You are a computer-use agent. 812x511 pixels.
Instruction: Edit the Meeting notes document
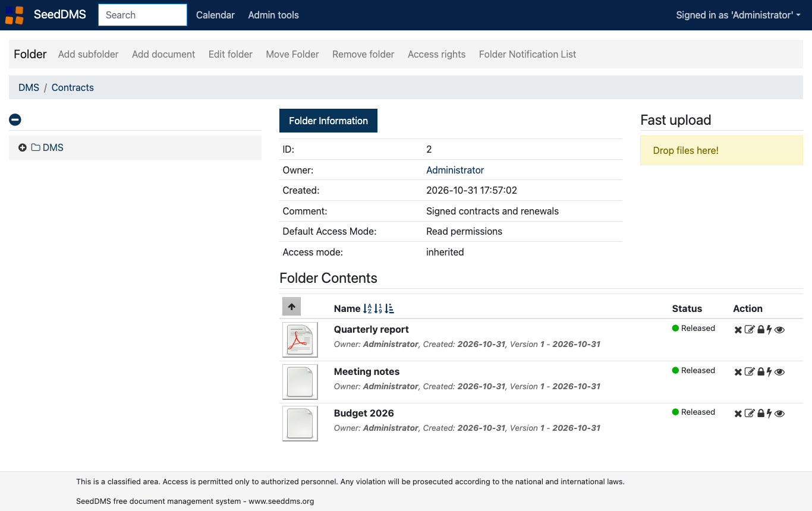tap(750, 372)
